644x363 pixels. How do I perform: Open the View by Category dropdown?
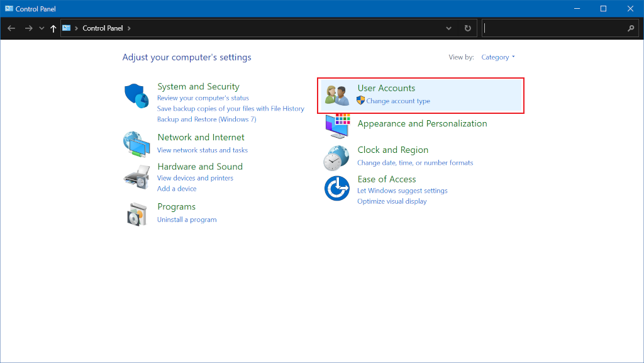tap(498, 57)
